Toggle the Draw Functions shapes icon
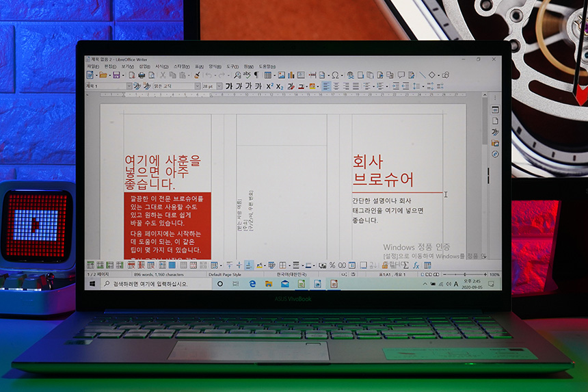Viewport: 588px width, 392px height. coord(446,75)
